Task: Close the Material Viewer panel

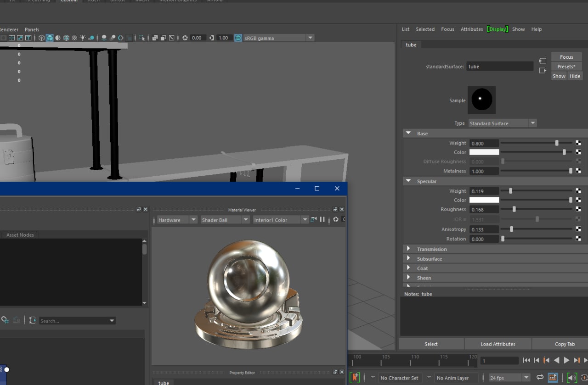Action: click(342, 209)
